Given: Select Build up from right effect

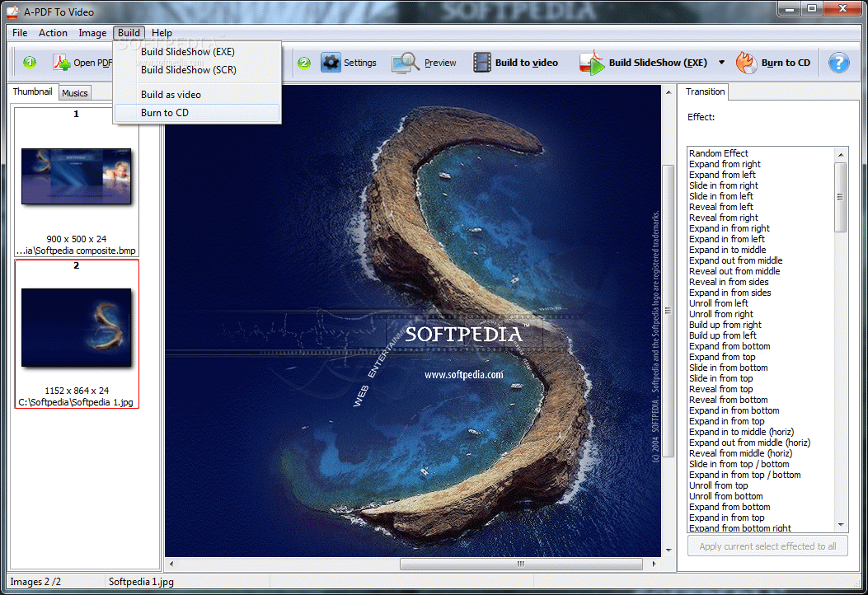Looking at the screenshot, I should click(725, 325).
